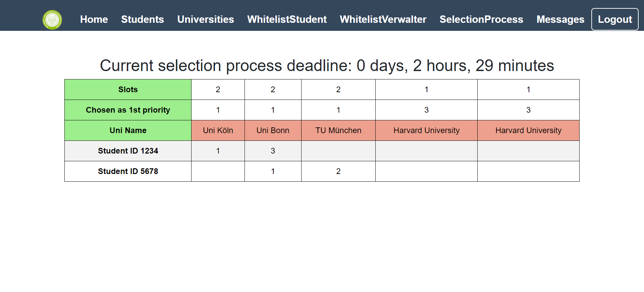Click the Chosen as 1st priority header

128,110
